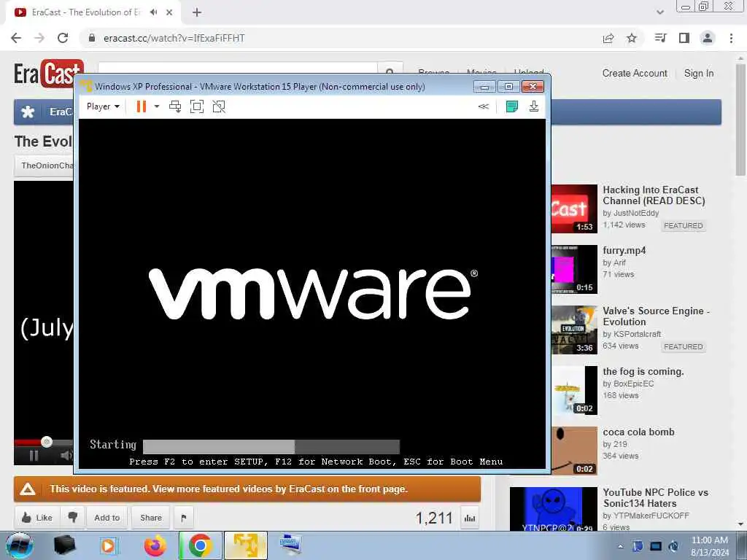The width and height of the screenshot is (747, 560).
Task: Click the KSPortalcraft uploader name
Action: pos(637,334)
